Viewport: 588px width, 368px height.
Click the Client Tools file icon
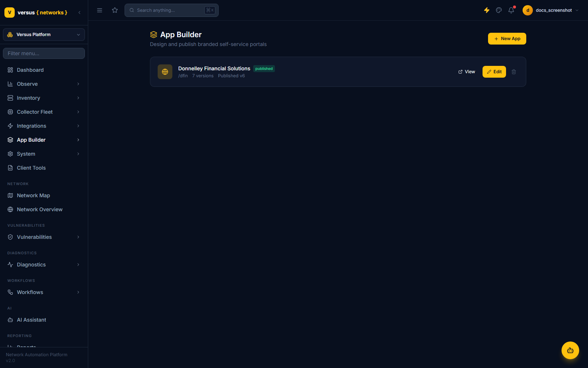[x=10, y=168]
